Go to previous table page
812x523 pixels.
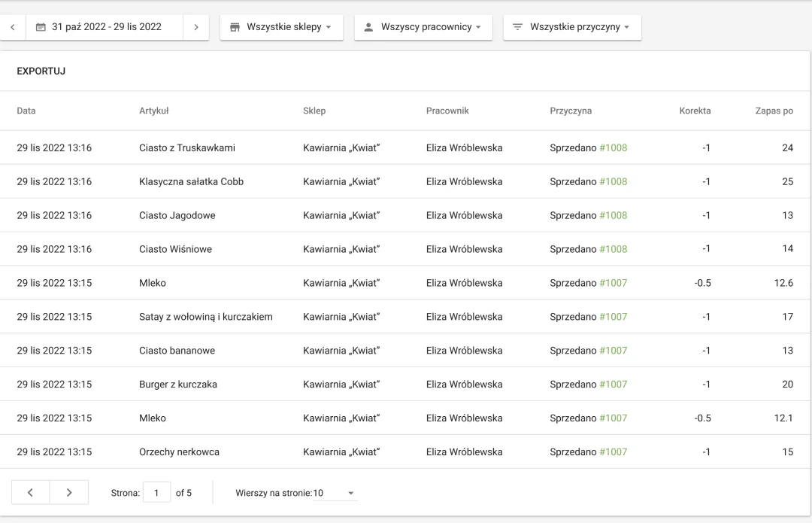pyautogui.click(x=31, y=493)
